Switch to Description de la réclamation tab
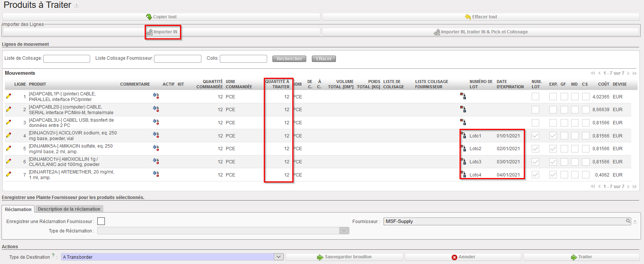 [x=69, y=209]
